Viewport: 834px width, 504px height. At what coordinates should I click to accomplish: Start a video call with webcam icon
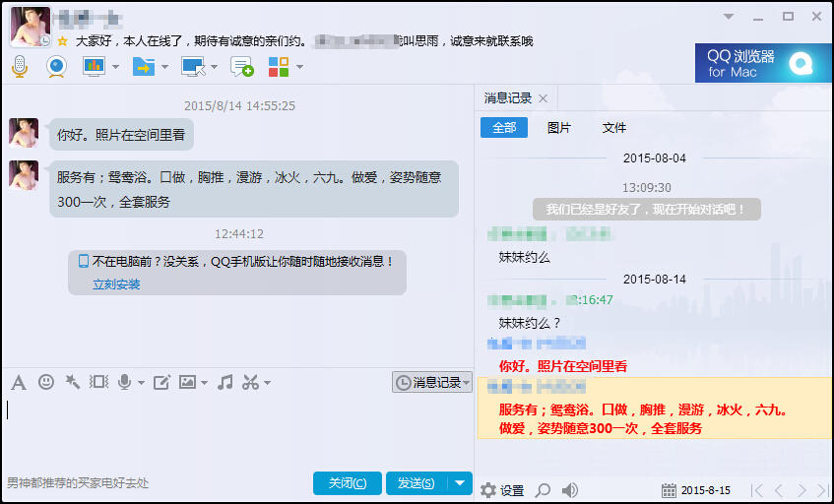tap(56, 67)
